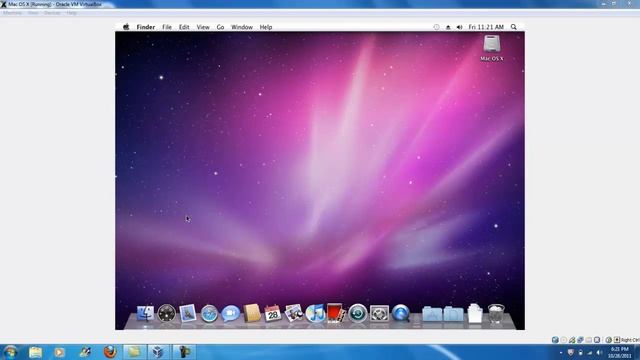Open Windows Action Center flag icon
Image resolution: width=640 pixels, height=360 pixels.
(571, 352)
